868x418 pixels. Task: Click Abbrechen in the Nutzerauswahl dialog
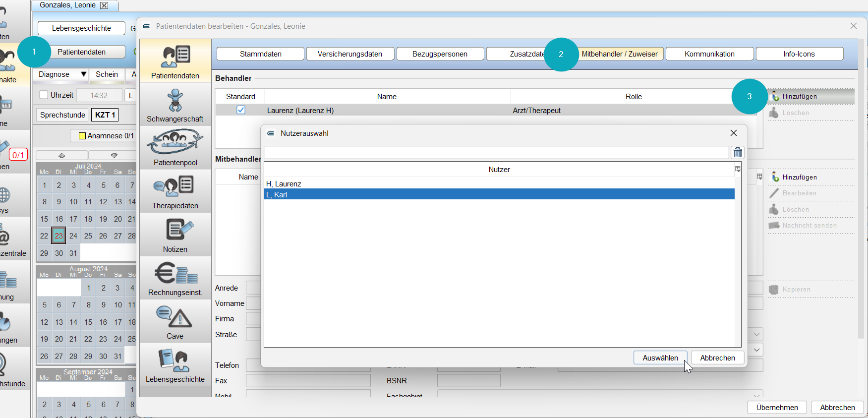pos(717,358)
